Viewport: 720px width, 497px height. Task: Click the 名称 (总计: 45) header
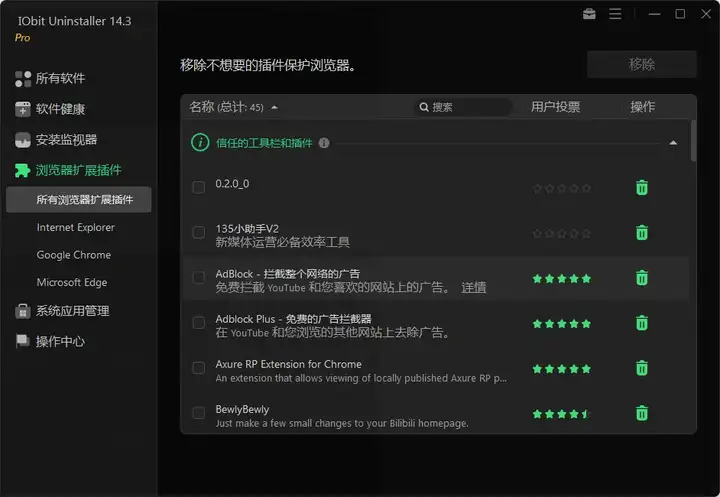click(226, 107)
